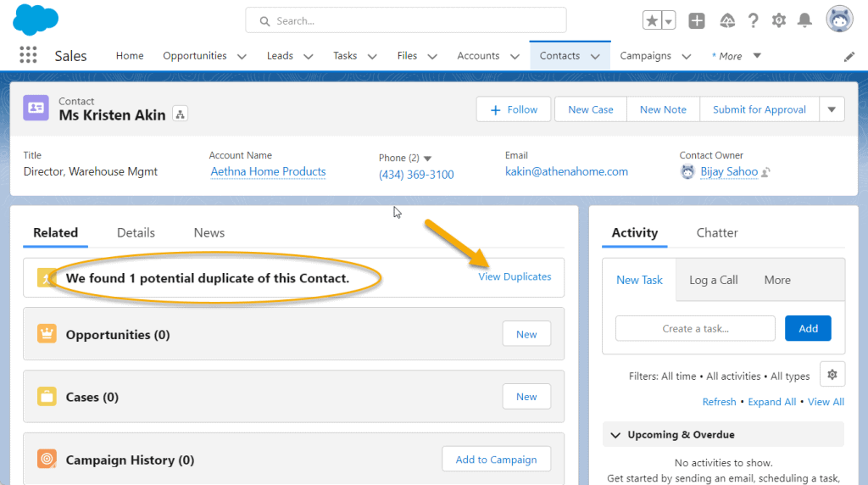Click the Favorites star icon

point(652,21)
